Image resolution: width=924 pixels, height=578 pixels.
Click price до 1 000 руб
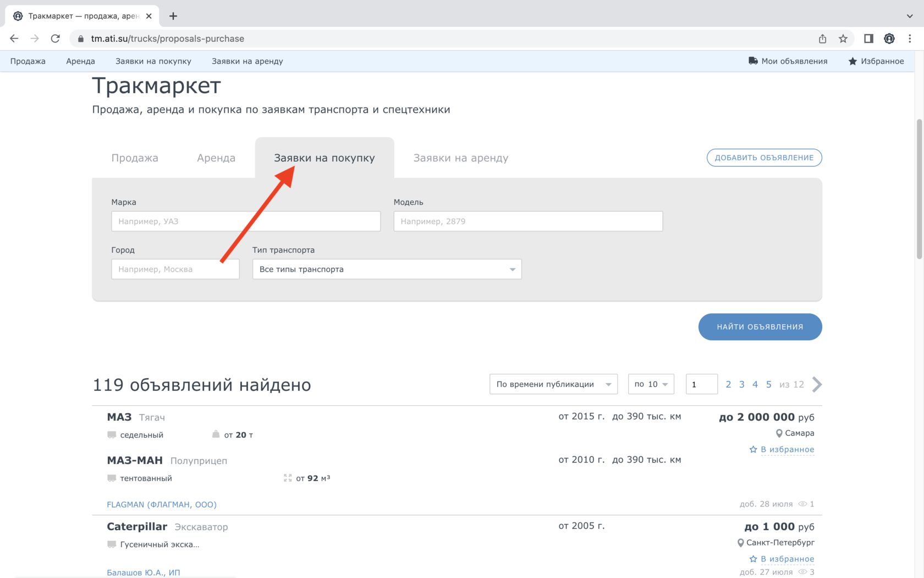[x=779, y=526]
